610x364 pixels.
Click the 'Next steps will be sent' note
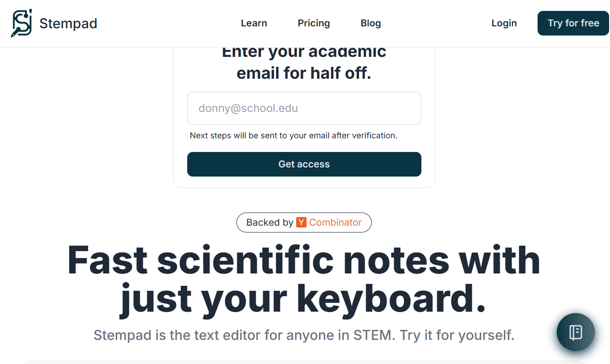coord(293,136)
